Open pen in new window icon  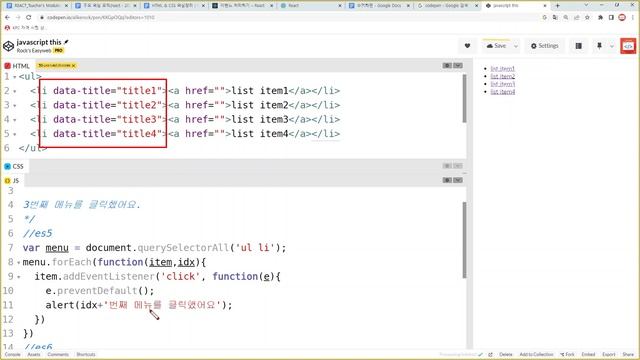coord(490,355)
